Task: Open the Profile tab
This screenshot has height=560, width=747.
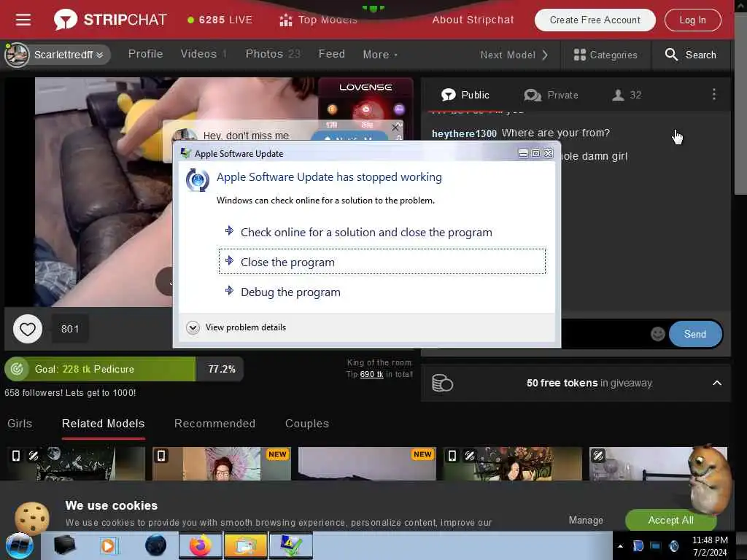Action: (145, 54)
